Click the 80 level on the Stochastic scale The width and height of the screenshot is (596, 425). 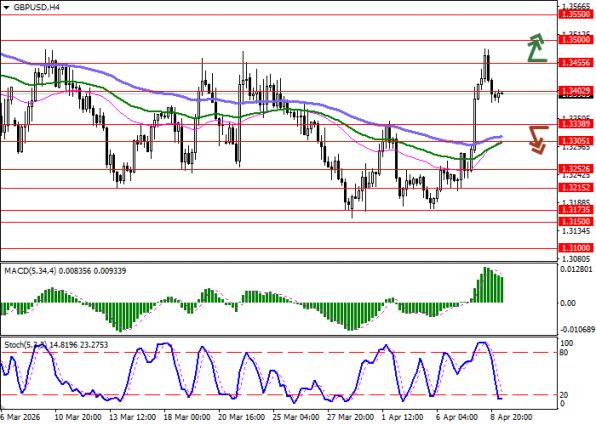565,353
